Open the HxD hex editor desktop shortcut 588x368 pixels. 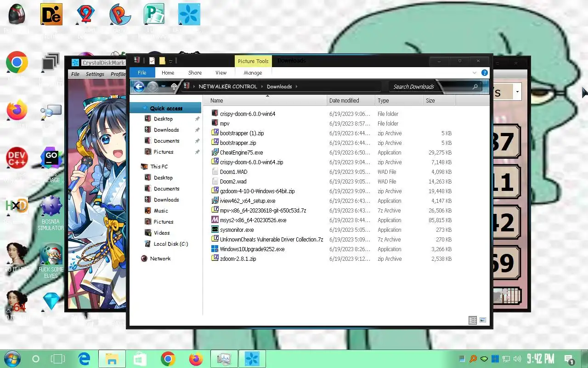(x=17, y=206)
